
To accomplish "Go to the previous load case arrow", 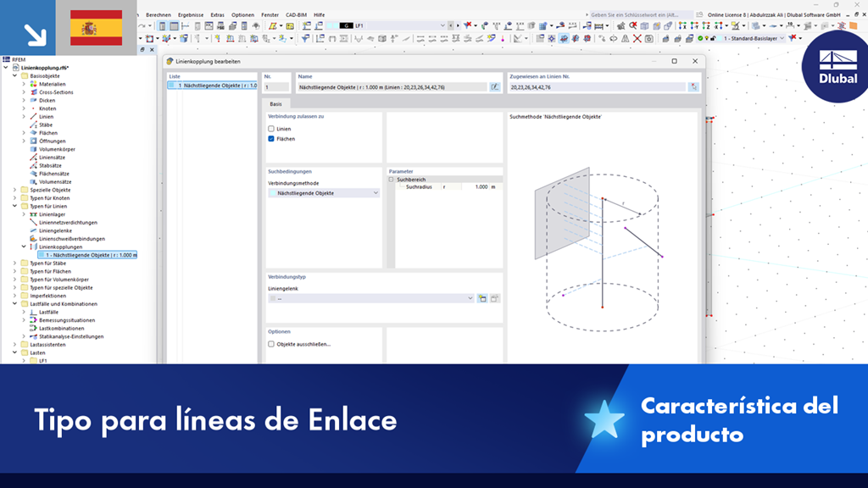I will [x=451, y=25].
